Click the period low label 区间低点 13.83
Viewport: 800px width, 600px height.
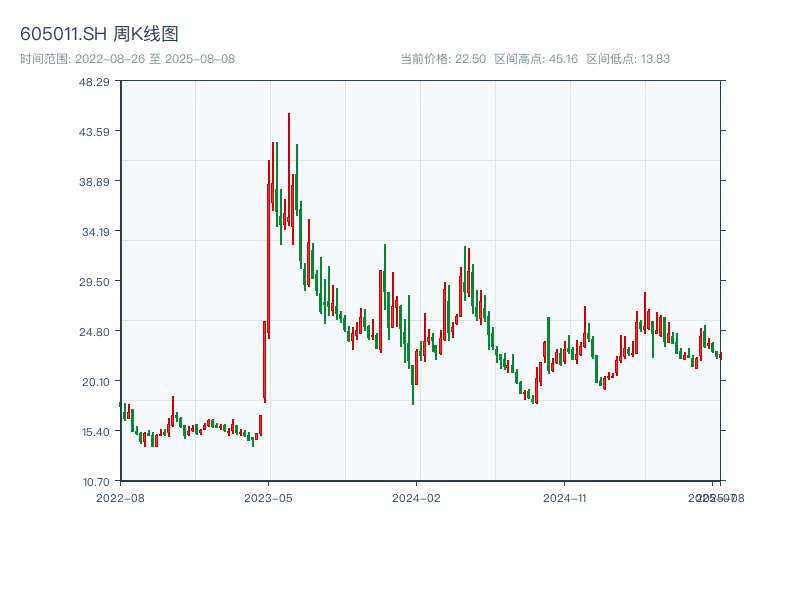click(x=628, y=59)
